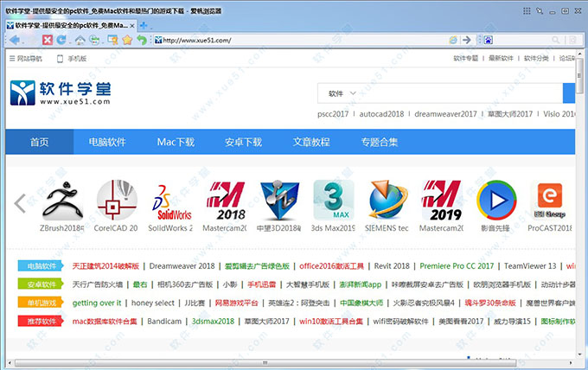Click the Baidu paw search engine icon
Image resolution: width=588 pixels, height=370 pixels.
[489, 40]
